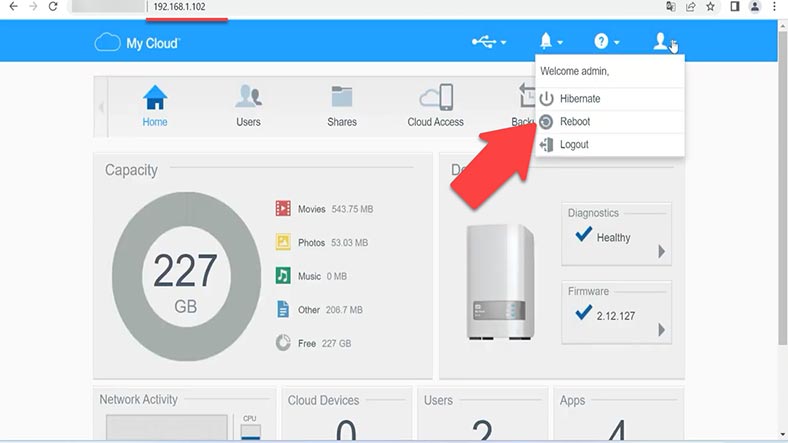
Task: Click firmware version 2.12.127
Action: (x=616, y=316)
